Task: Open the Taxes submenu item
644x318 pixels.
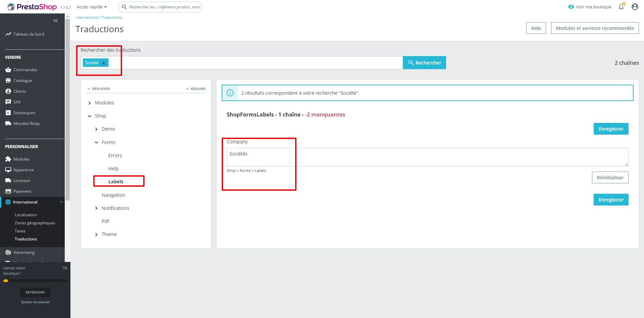Action: click(20, 231)
